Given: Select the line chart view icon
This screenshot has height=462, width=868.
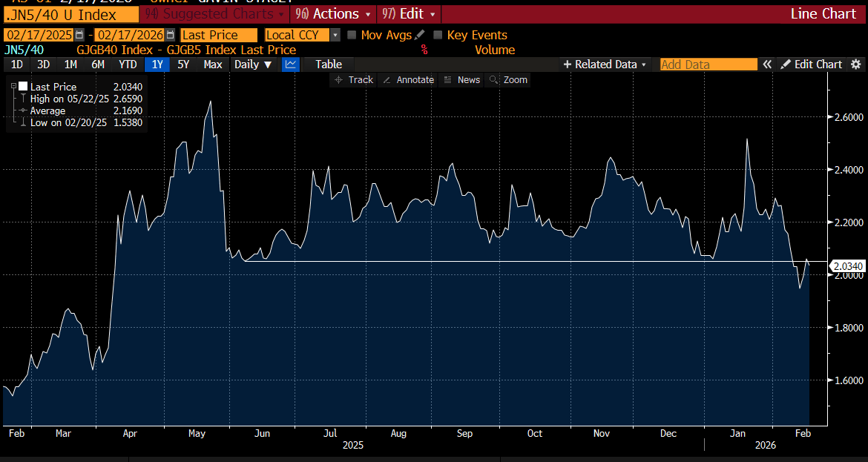Looking at the screenshot, I should (x=291, y=65).
